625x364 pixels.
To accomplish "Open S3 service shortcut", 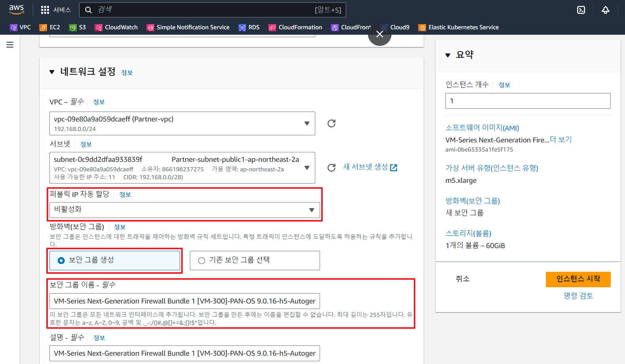I will [x=78, y=27].
